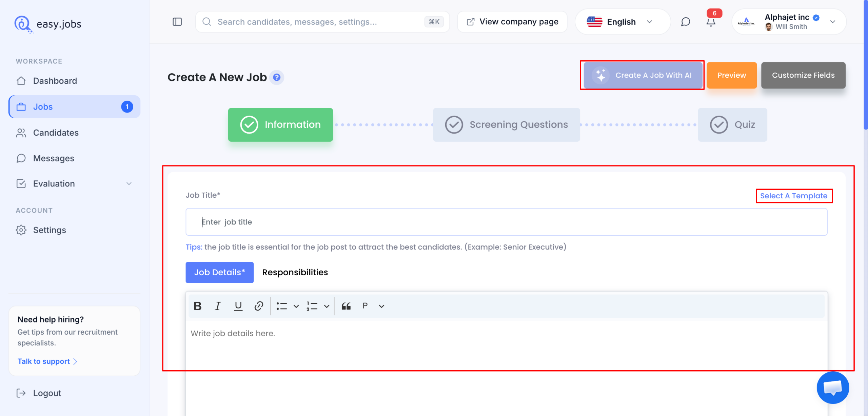The height and width of the screenshot is (416, 868).
Task: Open the bulleted list style dropdown arrow
Action: (x=296, y=306)
